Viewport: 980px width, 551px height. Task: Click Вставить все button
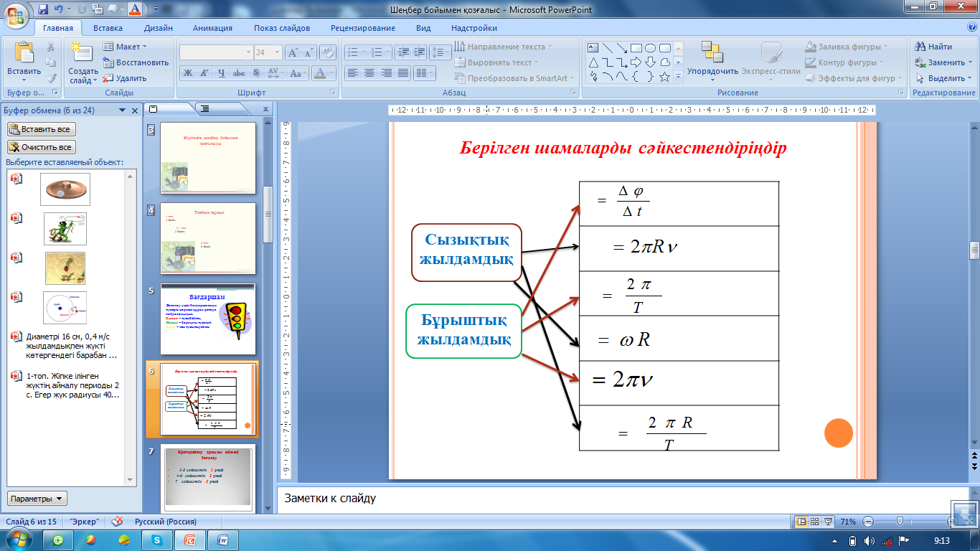[x=41, y=129]
